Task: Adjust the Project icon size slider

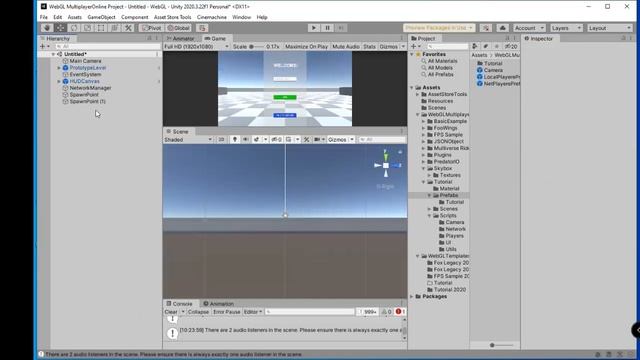Action: pos(501,345)
